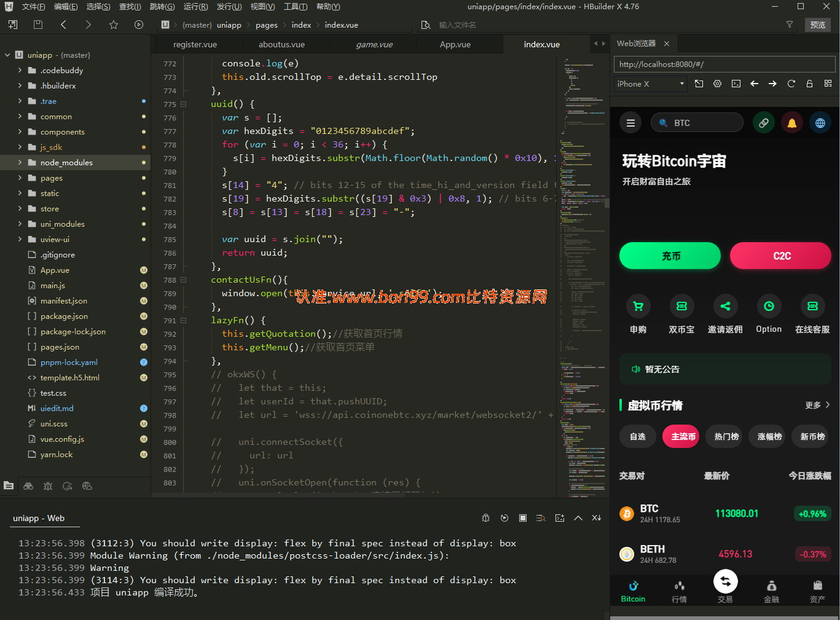
Task: Fold the uuid() function at line 775
Action: point(183,104)
